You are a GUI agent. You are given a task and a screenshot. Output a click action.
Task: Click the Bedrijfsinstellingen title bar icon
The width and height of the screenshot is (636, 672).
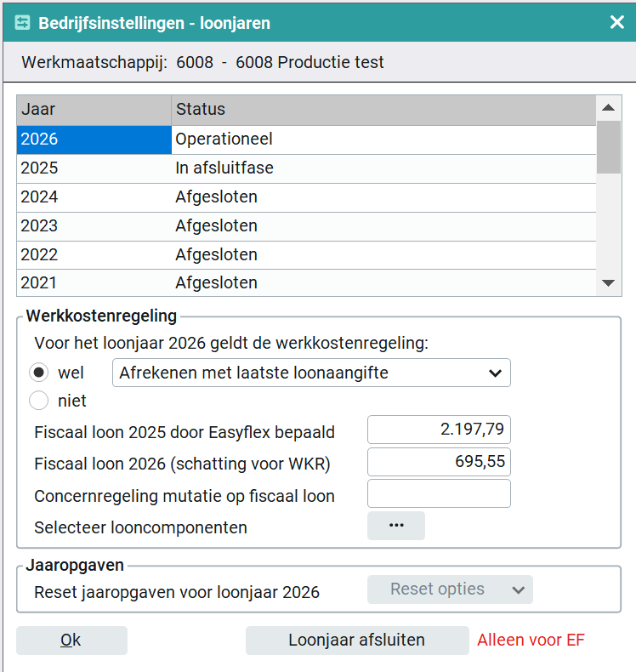click(x=23, y=23)
